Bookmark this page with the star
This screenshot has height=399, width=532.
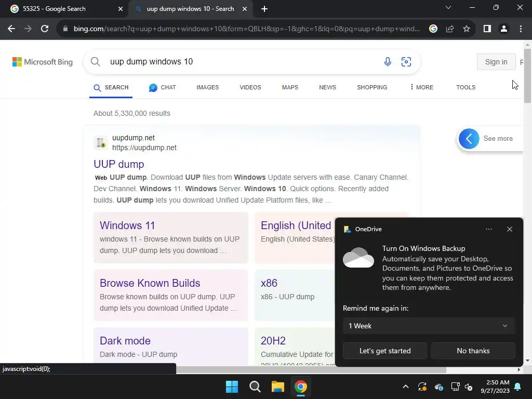(x=467, y=29)
